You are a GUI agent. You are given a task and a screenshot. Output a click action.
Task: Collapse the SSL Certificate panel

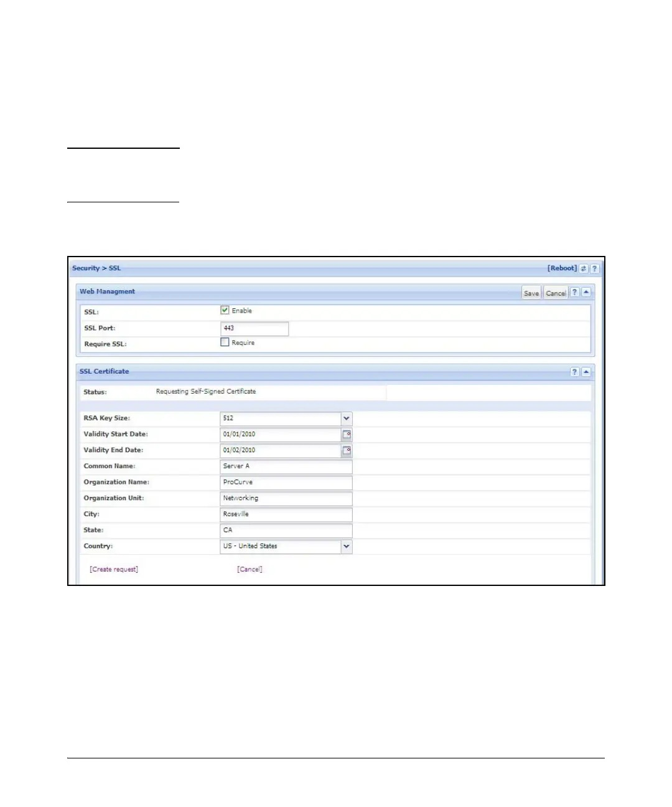click(x=586, y=372)
